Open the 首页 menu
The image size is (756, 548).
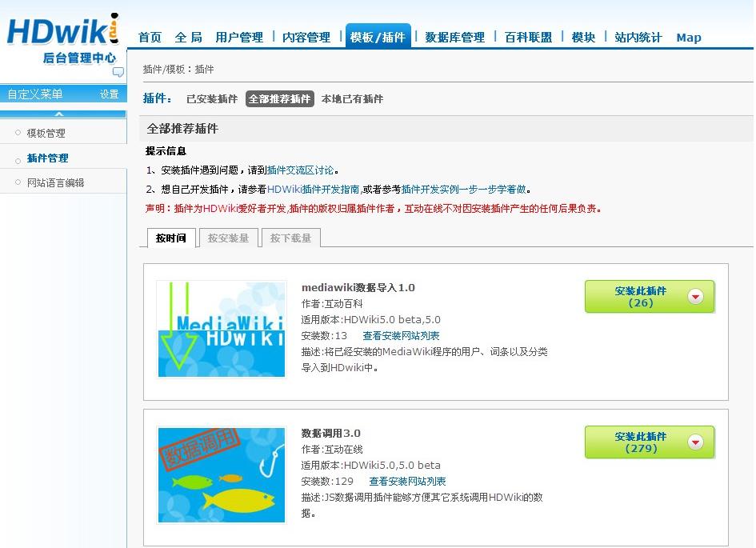tap(150, 37)
